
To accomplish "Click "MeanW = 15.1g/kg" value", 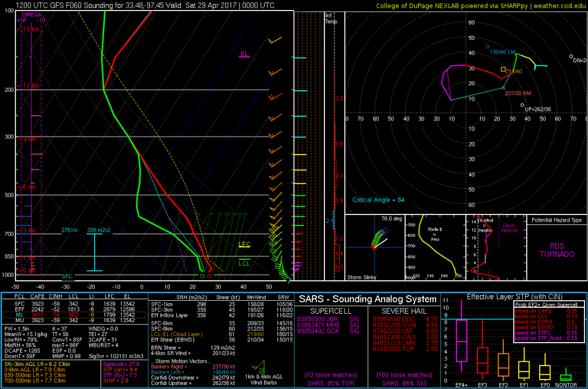I will tap(26, 334).
